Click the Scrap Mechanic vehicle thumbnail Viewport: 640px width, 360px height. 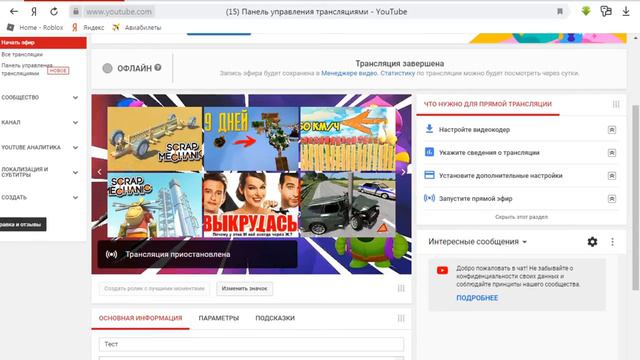tap(155, 138)
